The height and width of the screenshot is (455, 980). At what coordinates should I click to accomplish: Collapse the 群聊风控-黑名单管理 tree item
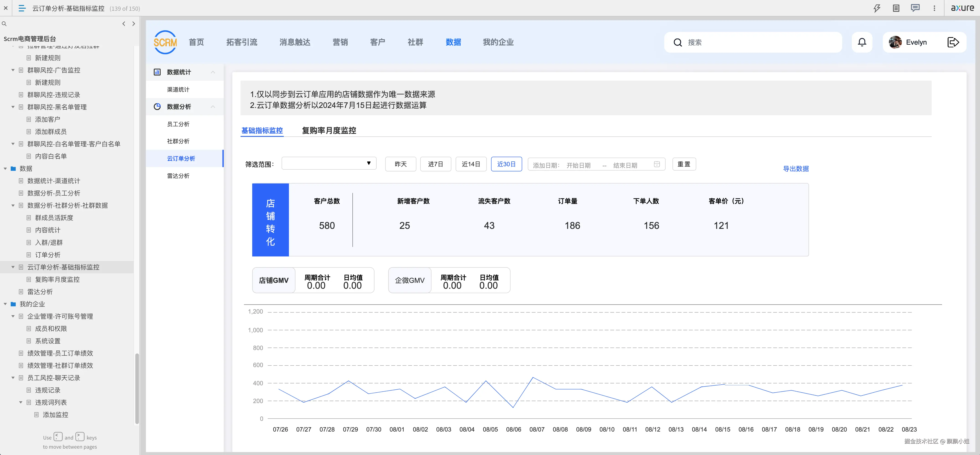13,107
